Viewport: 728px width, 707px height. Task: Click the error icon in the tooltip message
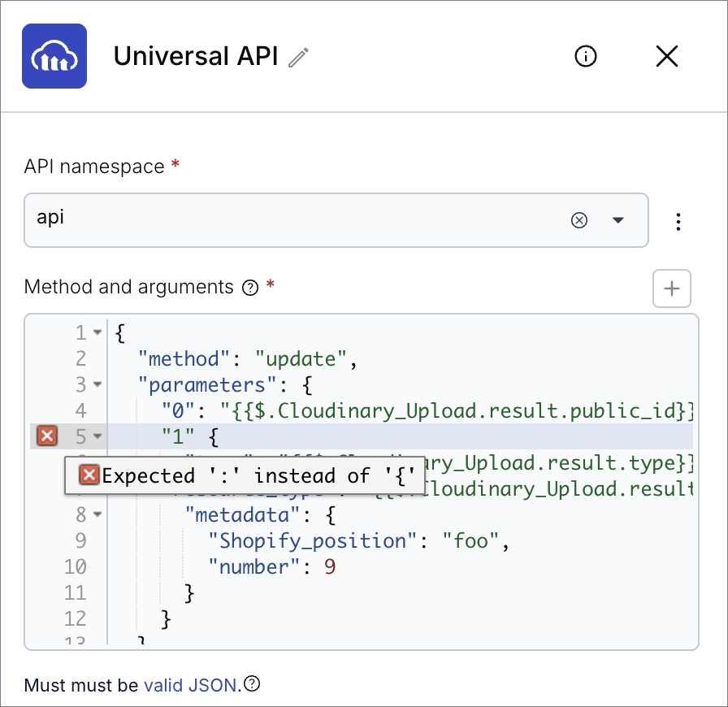[x=89, y=475]
